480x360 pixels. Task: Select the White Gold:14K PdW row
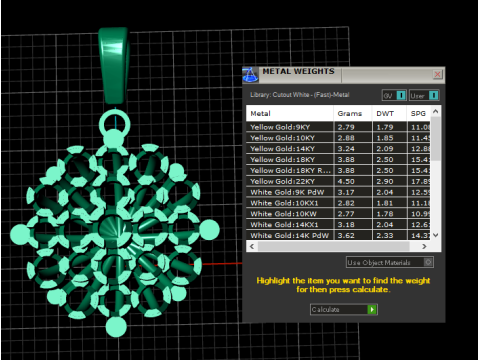[x=338, y=235]
